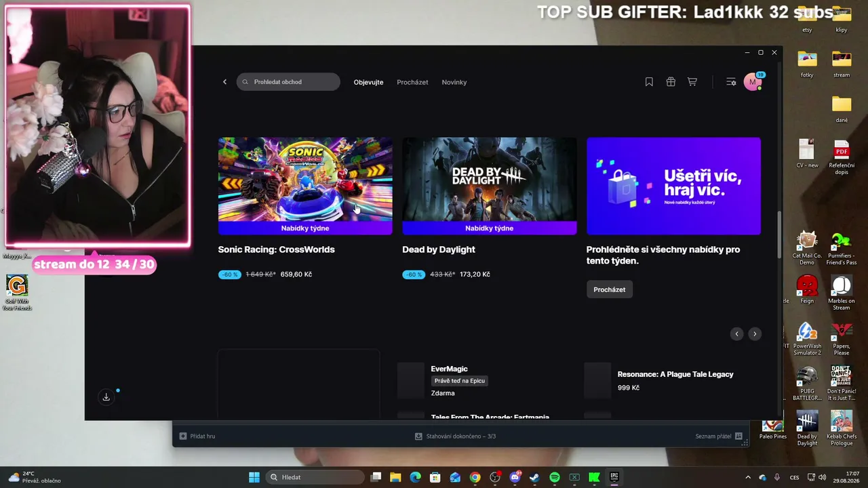Select the Kebab Chefs Prologue desktop icon
The height and width of the screenshot is (488, 868).
(x=842, y=428)
